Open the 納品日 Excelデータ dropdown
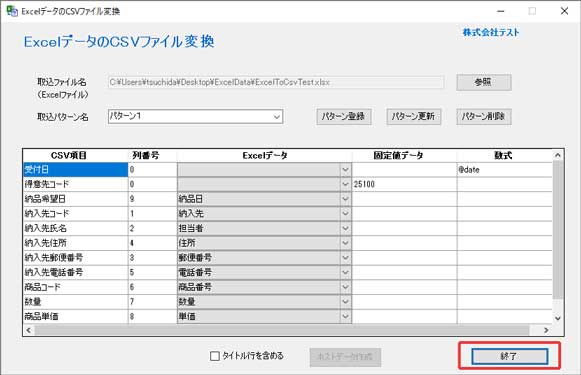 (345, 199)
